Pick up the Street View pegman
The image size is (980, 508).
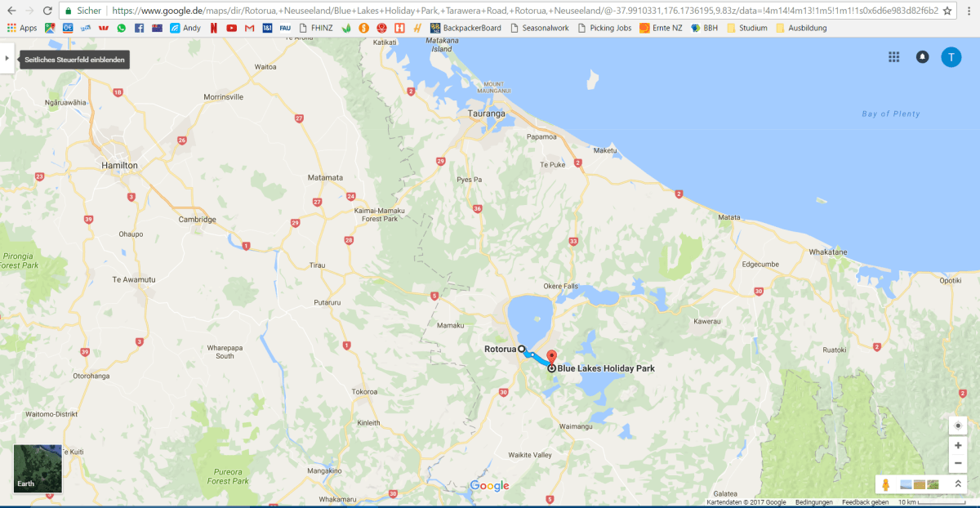(x=887, y=484)
